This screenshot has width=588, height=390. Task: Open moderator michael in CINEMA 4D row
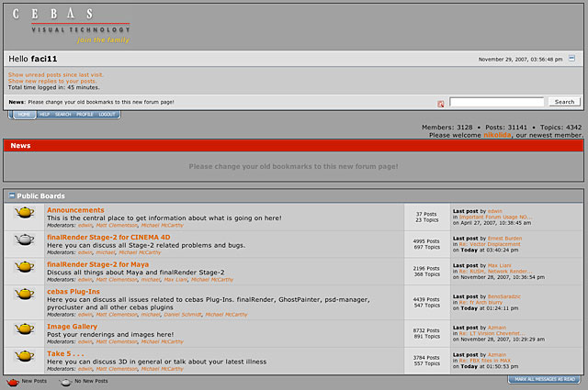[106, 252]
